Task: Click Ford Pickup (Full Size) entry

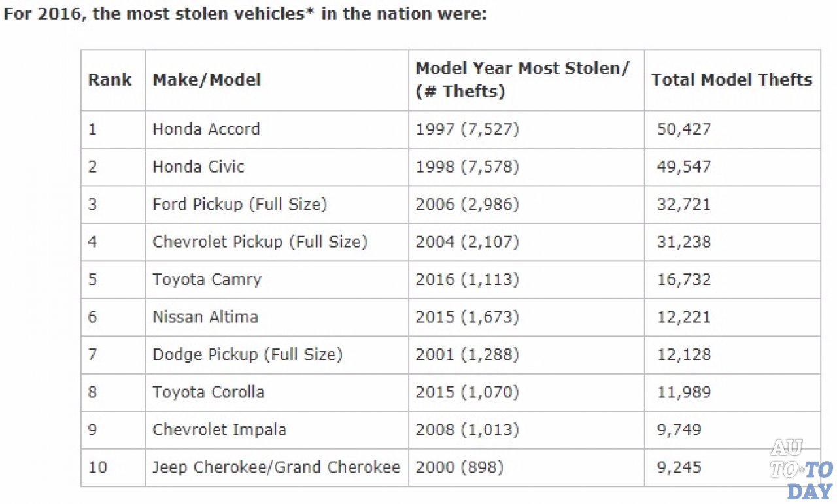Action: click(x=239, y=204)
